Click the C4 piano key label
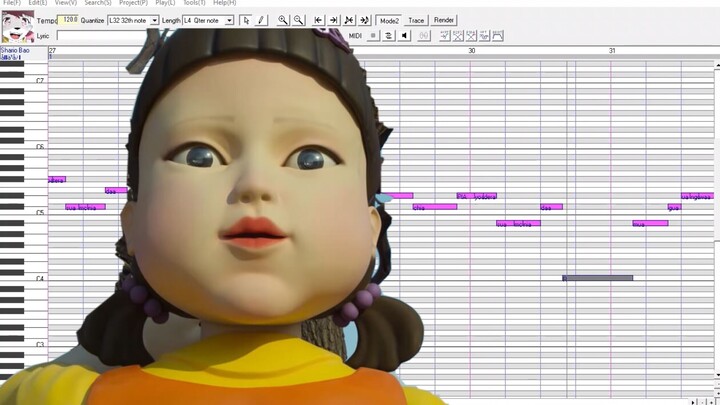 click(40, 279)
